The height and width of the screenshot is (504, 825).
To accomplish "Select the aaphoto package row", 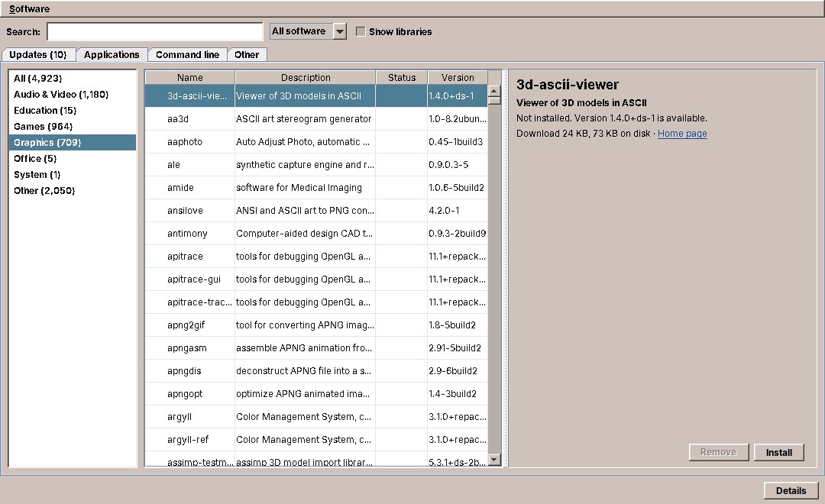I will click(316, 142).
